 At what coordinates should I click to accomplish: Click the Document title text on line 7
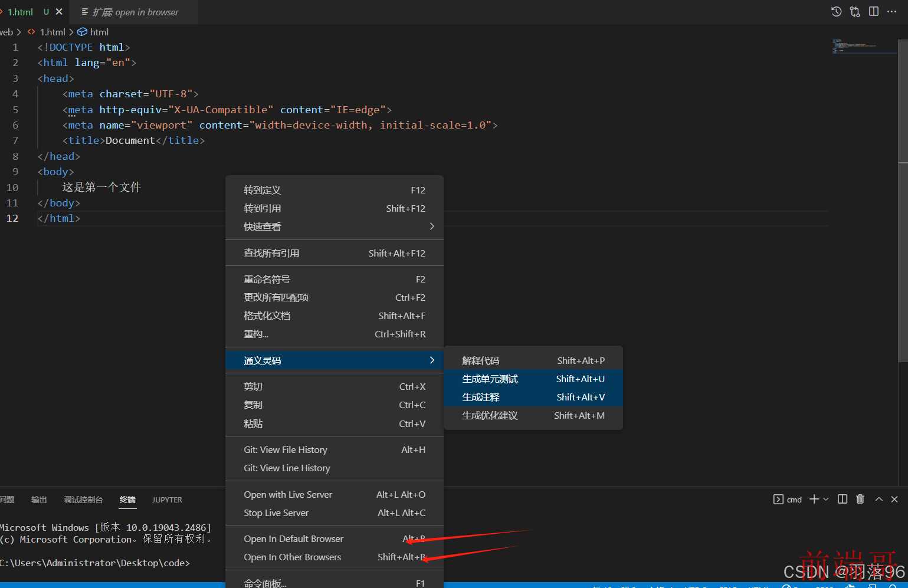pyautogui.click(x=130, y=140)
